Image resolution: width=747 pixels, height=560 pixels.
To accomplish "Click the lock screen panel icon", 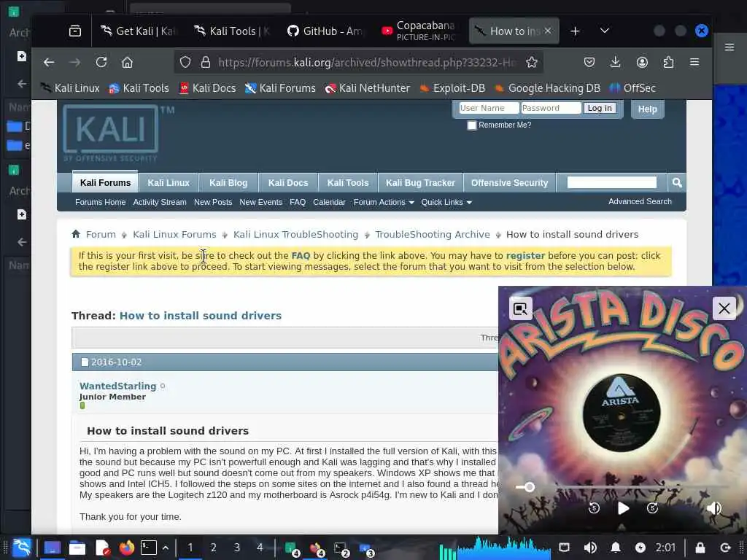I will [700, 548].
